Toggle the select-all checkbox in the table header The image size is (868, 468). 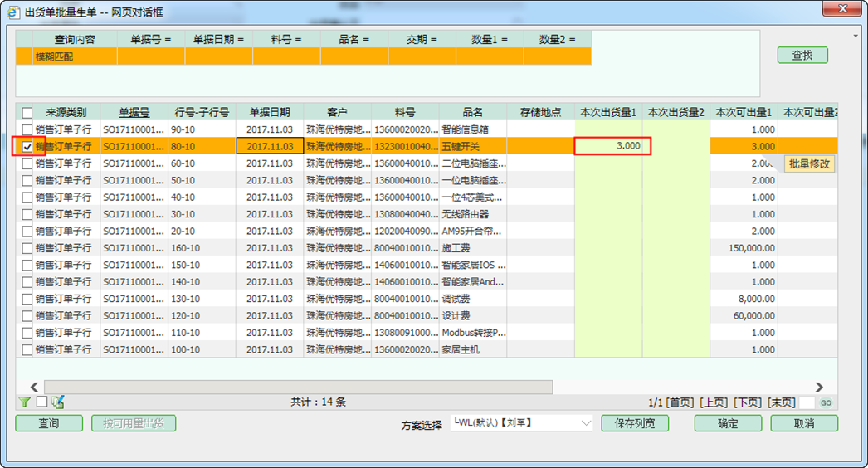click(x=28, y=112)
